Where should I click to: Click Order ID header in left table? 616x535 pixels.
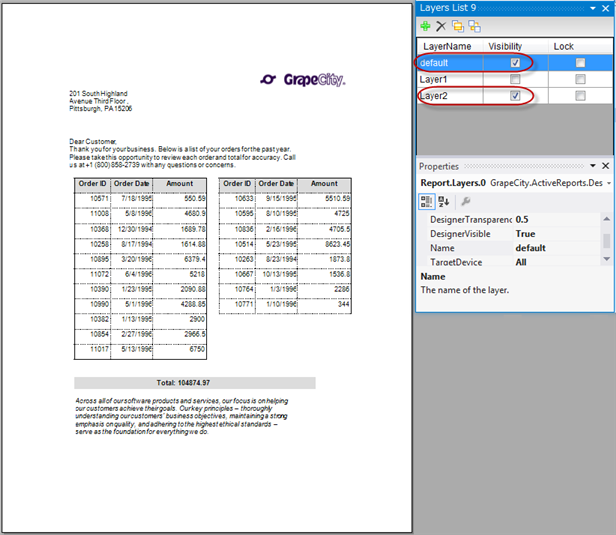[x=92, y=184]
